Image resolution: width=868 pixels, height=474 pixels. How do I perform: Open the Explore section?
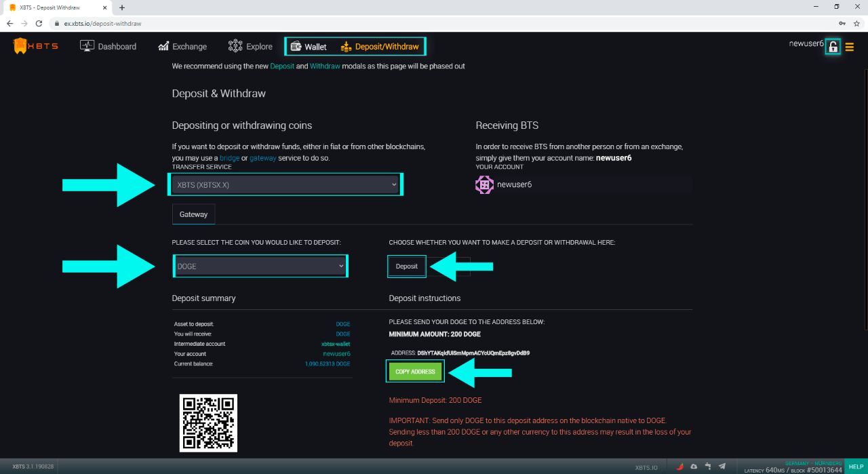click(x=250, y=46)
